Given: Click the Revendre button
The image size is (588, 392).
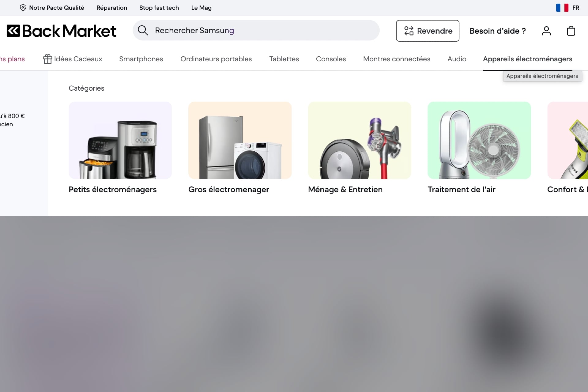Looking at the screenshot, I should point(428,31).
